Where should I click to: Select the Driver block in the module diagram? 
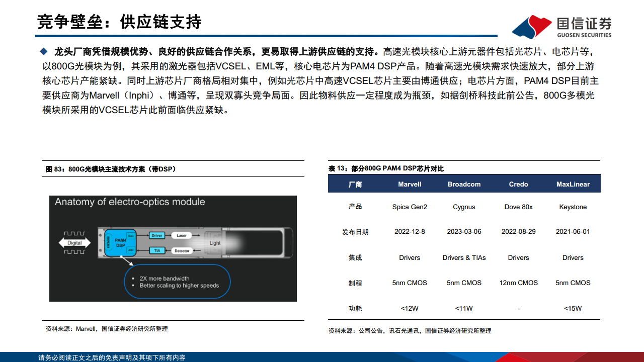coord(157,235)
